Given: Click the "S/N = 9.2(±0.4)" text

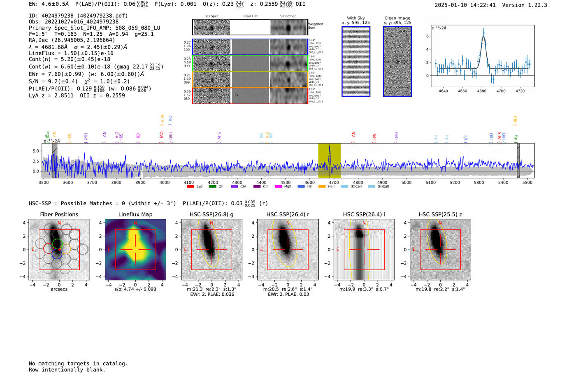Looking at the screenshot, I should [53, 81].
